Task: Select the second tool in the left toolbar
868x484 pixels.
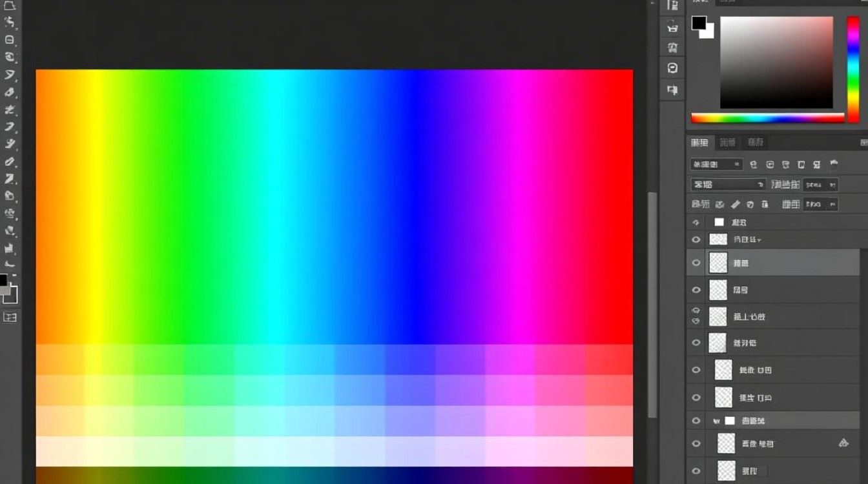Action: point(10,23)
